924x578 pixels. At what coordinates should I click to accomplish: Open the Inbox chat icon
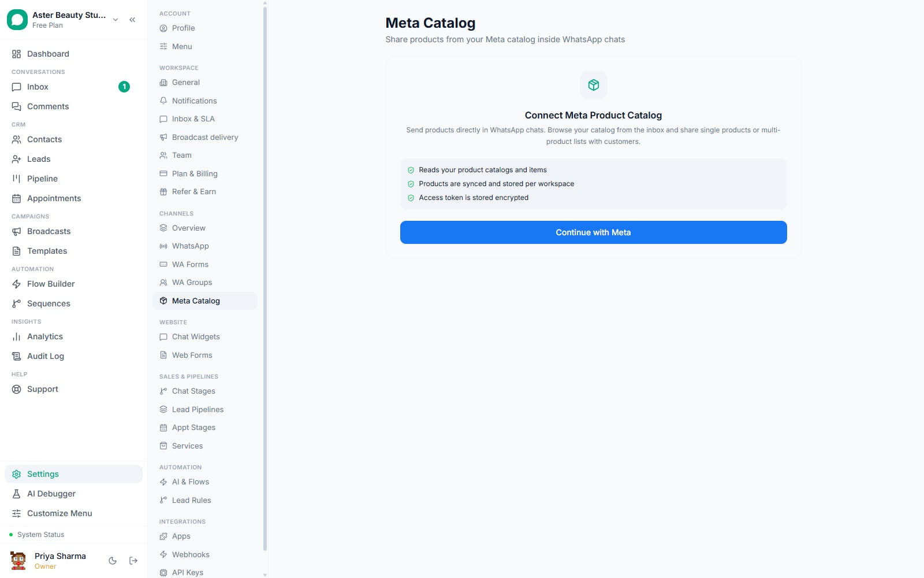16,87
